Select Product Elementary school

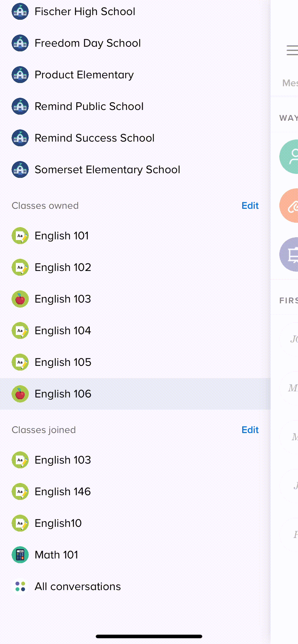point(84,75)
